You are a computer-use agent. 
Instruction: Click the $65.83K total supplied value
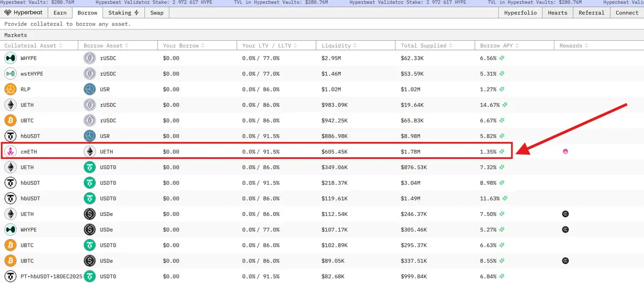[412, 120]
